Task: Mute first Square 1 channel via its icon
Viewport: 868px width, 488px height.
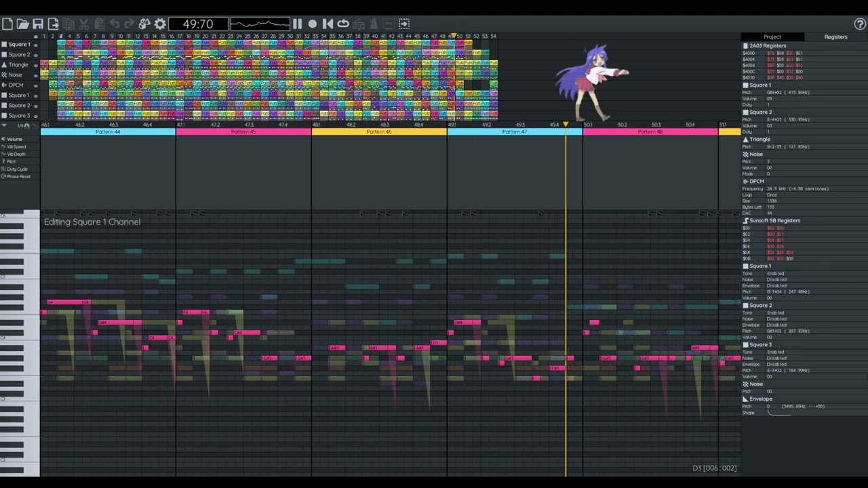Action: [4, 45]
